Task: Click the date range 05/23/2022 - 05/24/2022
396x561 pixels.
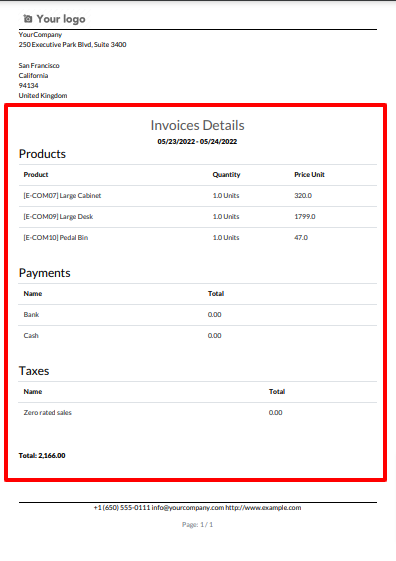Action: coord(197,141)
